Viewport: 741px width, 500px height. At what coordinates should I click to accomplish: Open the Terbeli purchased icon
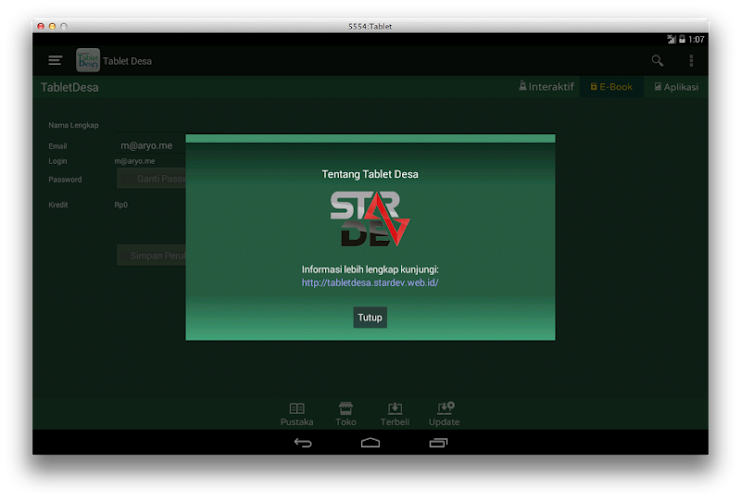395,414
